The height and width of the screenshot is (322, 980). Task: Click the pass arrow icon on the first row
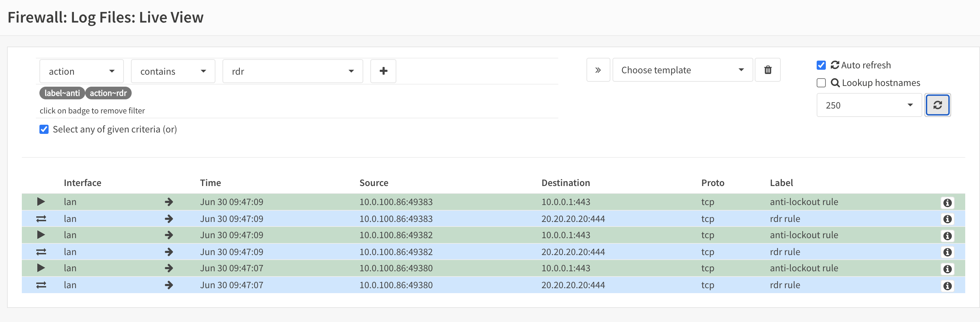tap(41, 202)
